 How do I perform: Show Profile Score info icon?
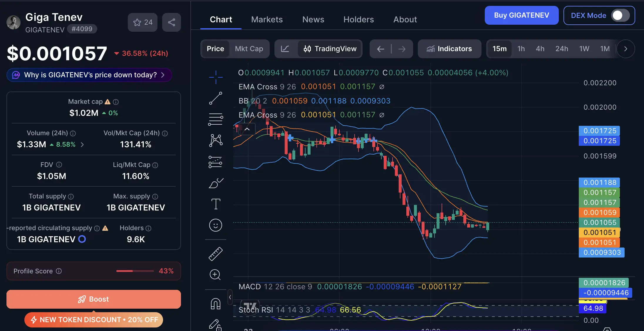coord(59,271)
